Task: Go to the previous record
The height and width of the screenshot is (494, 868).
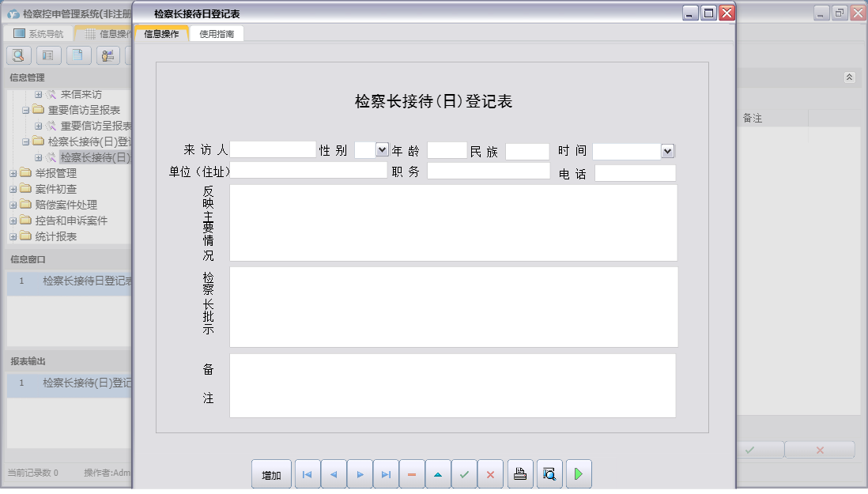Action: click(333, 474)
